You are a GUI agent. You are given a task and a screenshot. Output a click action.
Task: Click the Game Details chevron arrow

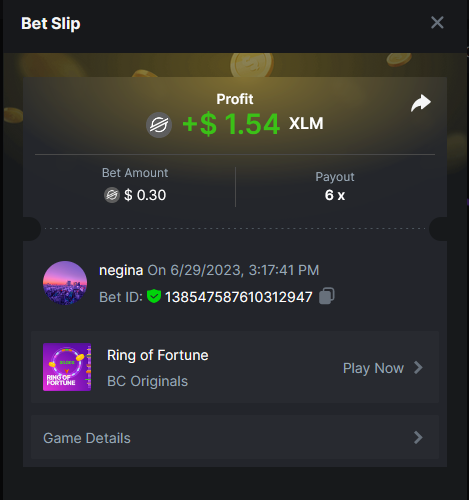418,437
